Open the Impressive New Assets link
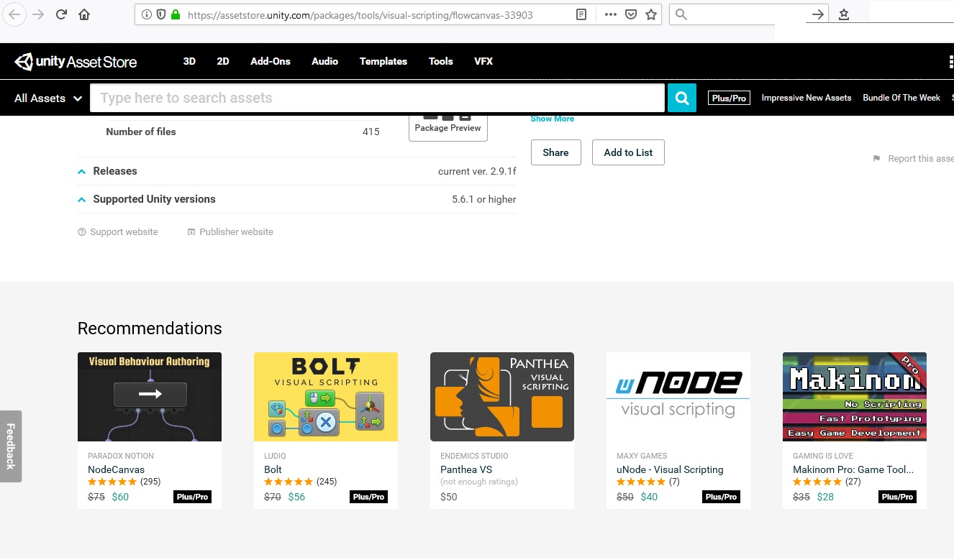954x560 pixels. 807,98
